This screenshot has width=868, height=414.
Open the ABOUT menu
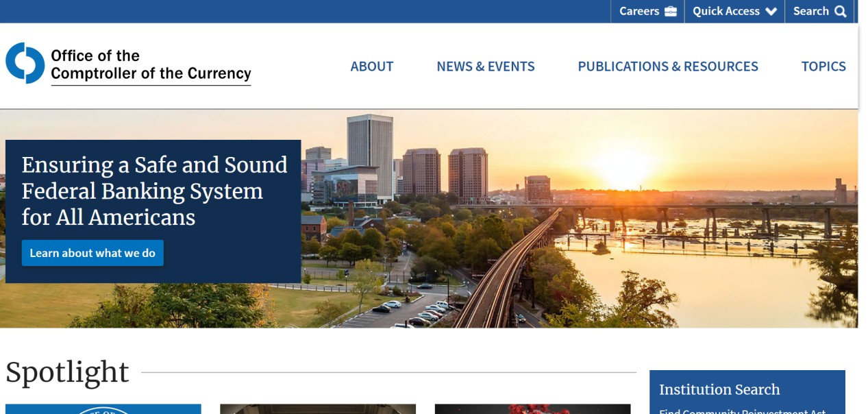coord(372,66)
